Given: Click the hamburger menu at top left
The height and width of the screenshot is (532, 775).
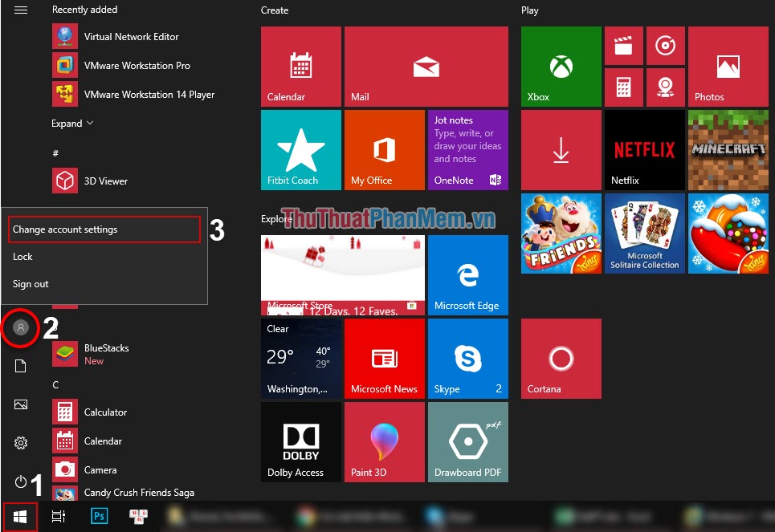Looking at the screenshot, I should coord(20,10).
